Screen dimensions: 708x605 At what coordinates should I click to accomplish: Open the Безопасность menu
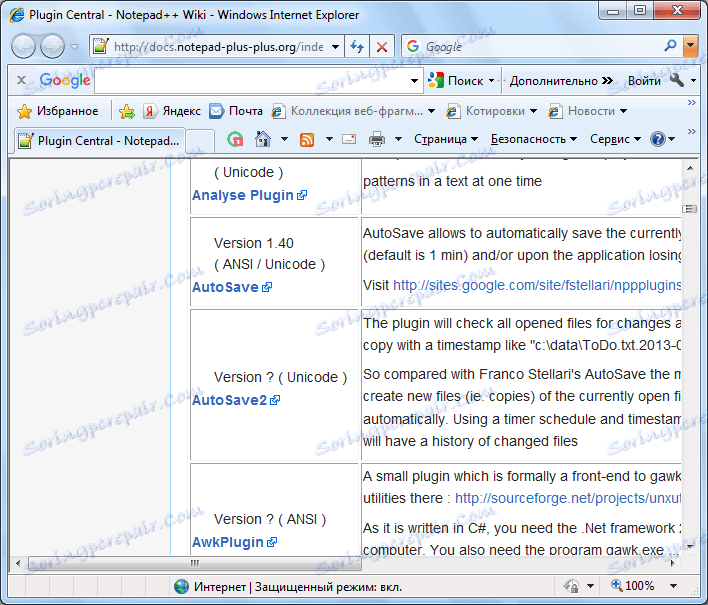point(534,139)
